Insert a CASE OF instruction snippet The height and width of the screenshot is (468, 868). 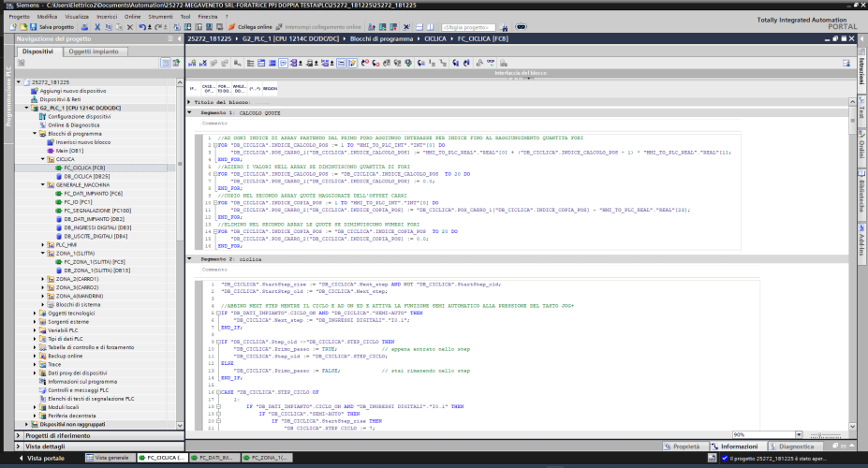(x=209, y=88)
